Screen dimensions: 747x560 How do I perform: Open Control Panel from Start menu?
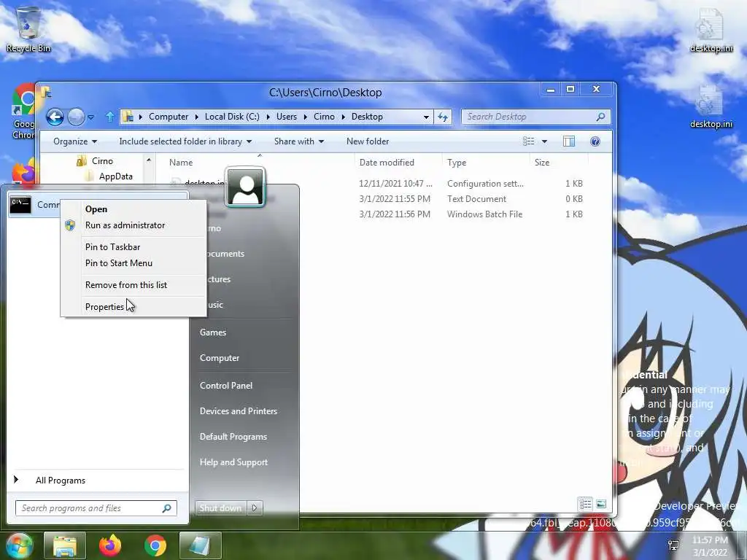tap(226, 386)
